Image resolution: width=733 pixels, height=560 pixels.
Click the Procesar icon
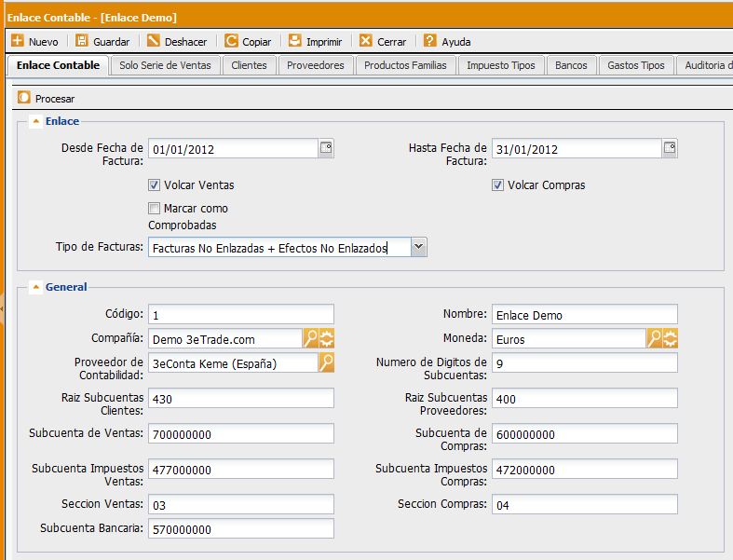(x=24, y=97)
